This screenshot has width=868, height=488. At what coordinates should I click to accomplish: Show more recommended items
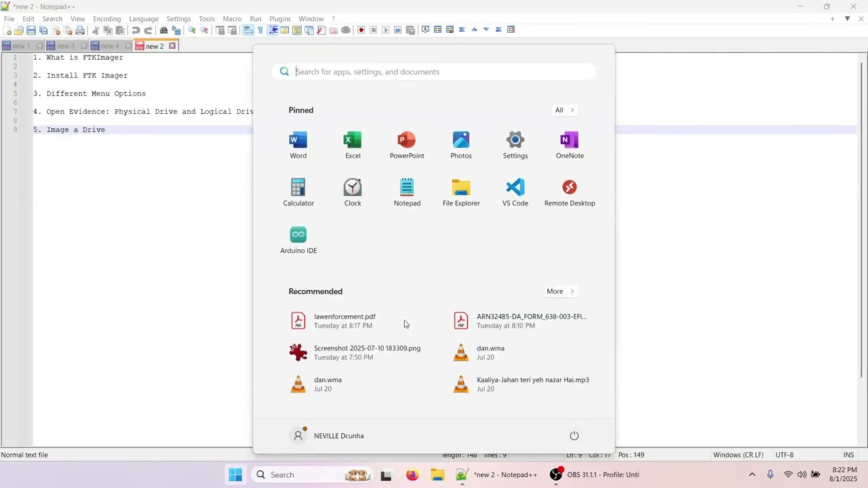[x=561, y=291]
